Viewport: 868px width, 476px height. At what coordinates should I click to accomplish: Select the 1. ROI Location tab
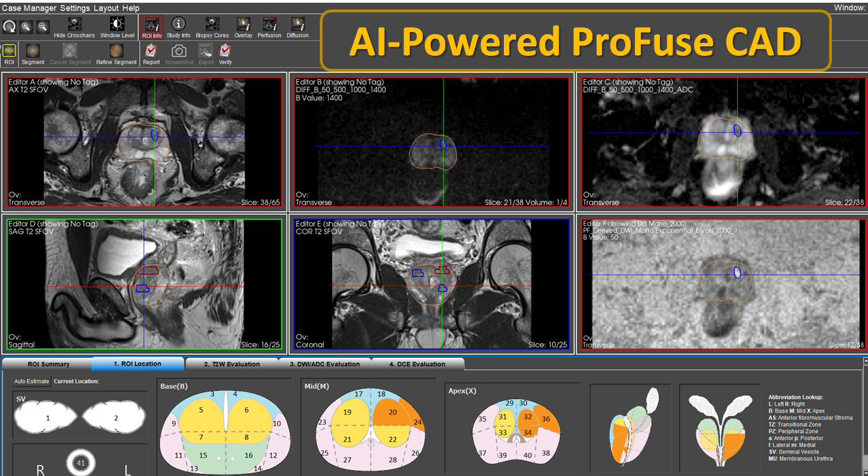point(138,363)
